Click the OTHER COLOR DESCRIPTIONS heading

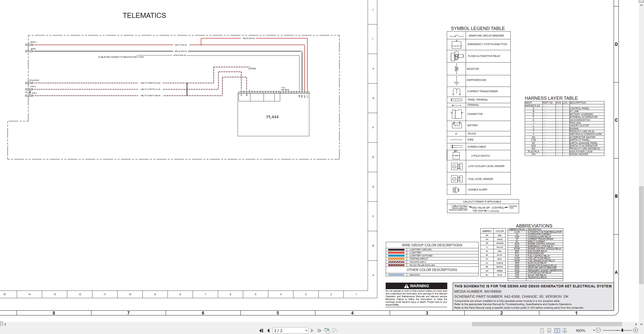(432, 270)
